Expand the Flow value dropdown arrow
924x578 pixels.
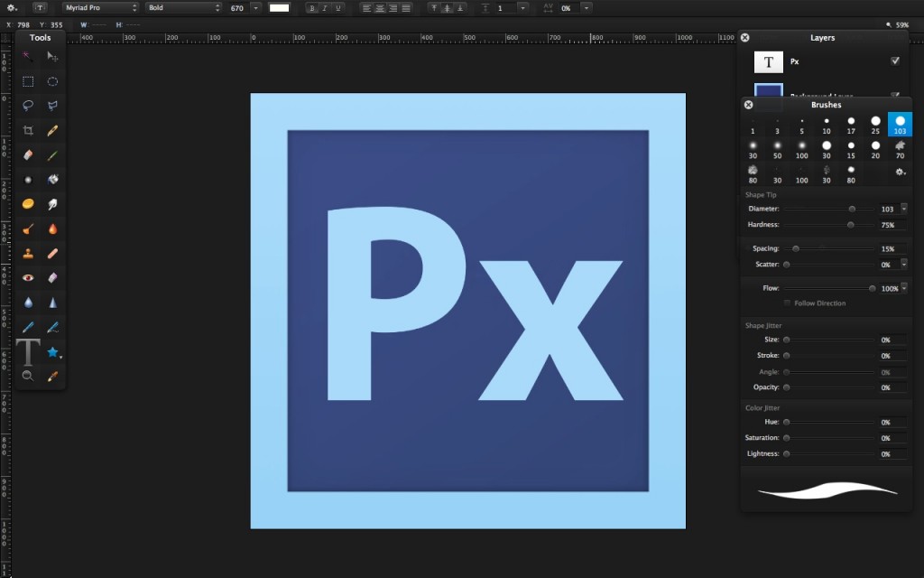904,288
